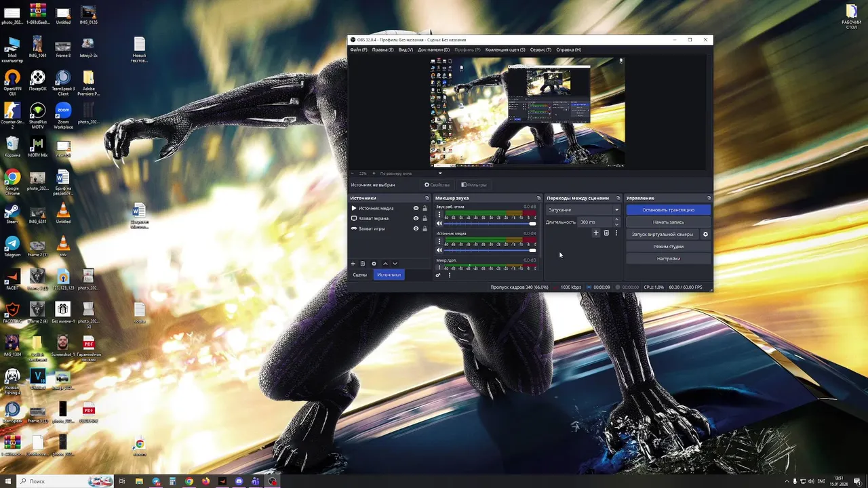This screenshot has height=488, width=868.
Task: Open the Коллекция сцен menu
Action: click(x=505, y=49)
